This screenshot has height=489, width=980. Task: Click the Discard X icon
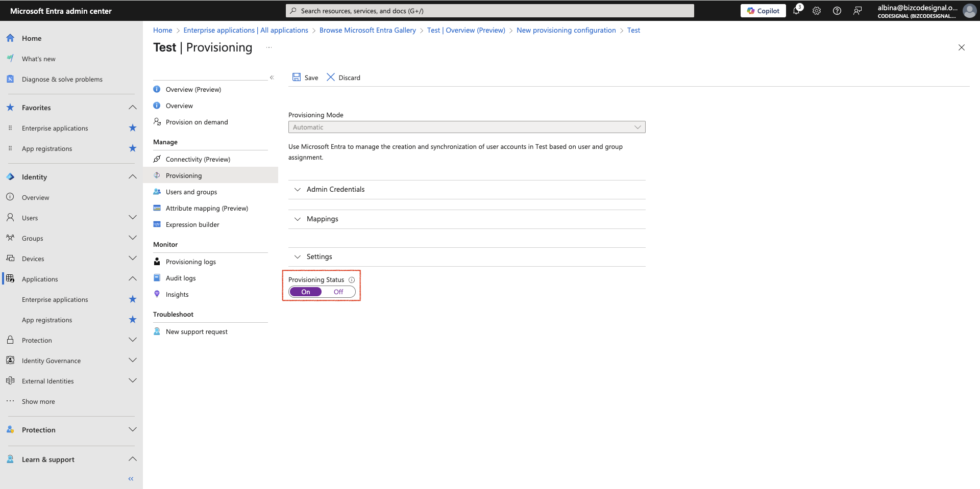tap(331, 77)
